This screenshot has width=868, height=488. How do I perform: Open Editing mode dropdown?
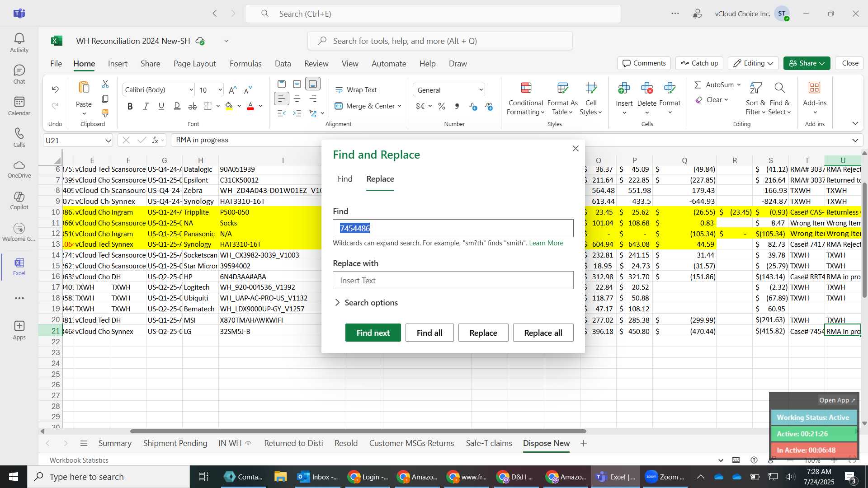(753, 63)
